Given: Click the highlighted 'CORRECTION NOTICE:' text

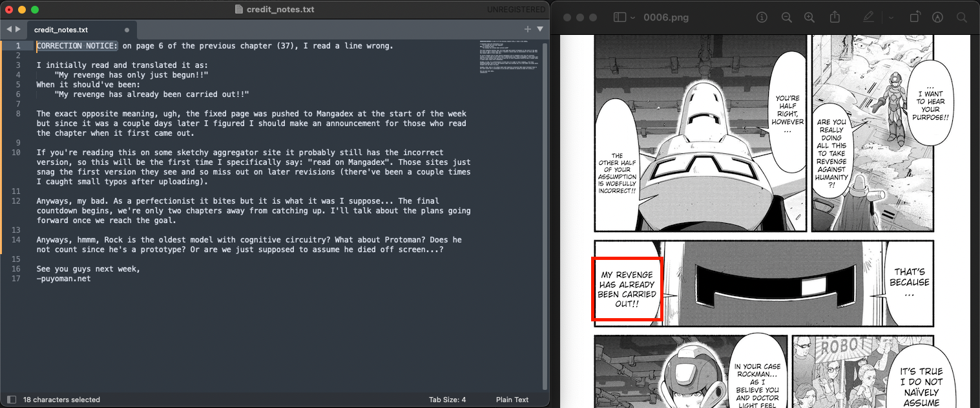Looking at the screenshot, I should tap(78, 46).
